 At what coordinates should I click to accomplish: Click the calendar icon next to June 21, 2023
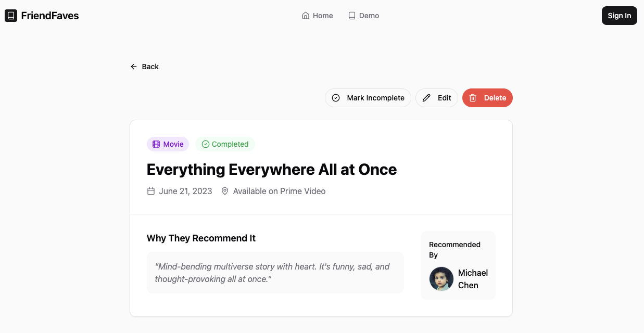point(151,191)
